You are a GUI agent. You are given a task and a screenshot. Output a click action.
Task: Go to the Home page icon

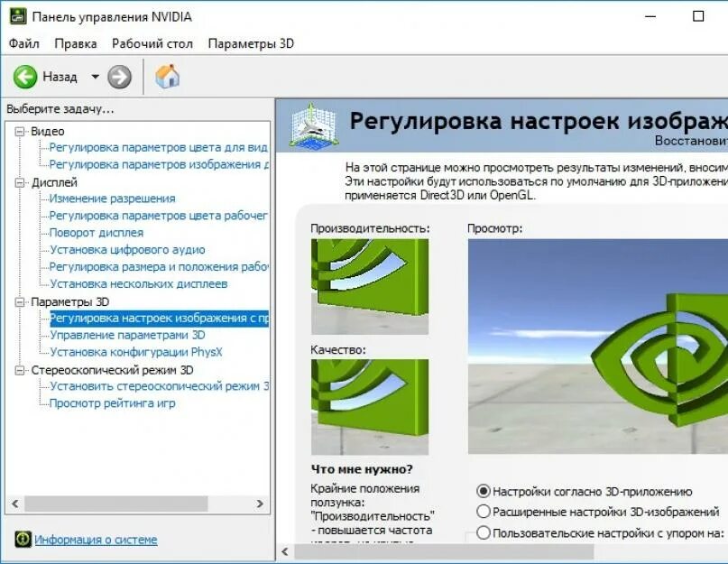167,76
